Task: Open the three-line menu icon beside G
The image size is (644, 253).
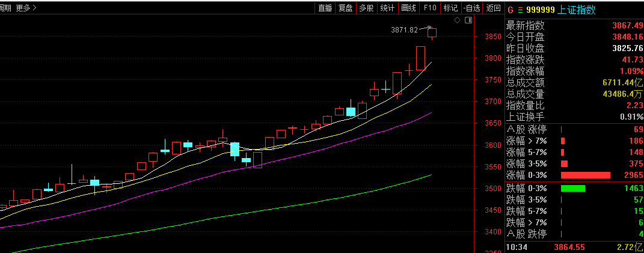Action: click(520, 10)
